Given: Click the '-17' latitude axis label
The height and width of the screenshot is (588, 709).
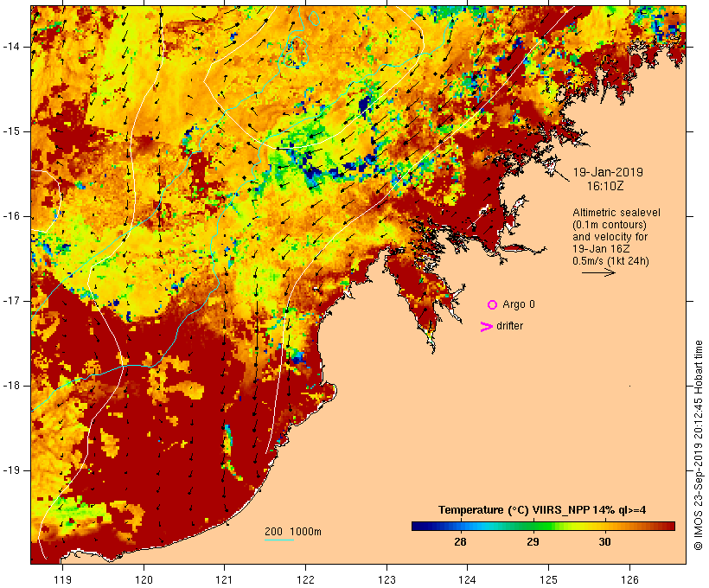Looking at the screenshot, I should 11,301.
